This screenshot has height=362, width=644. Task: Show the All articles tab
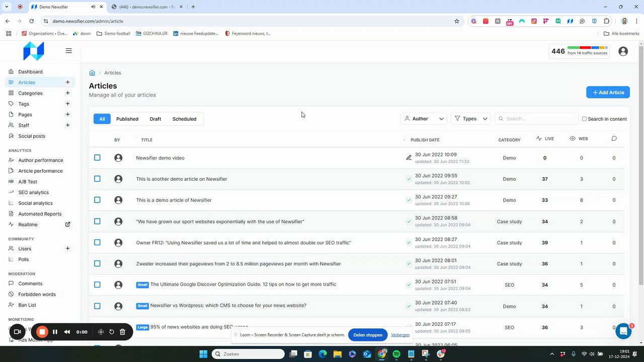tap(102, 119)
